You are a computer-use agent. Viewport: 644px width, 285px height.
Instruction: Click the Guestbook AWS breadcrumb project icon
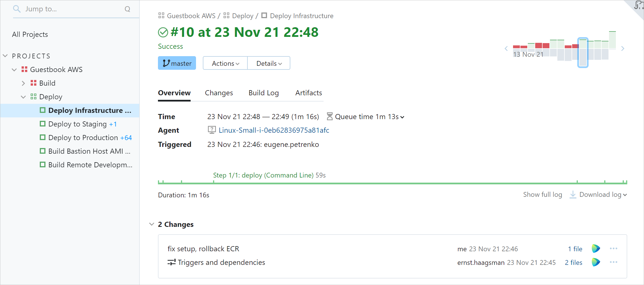161,16
